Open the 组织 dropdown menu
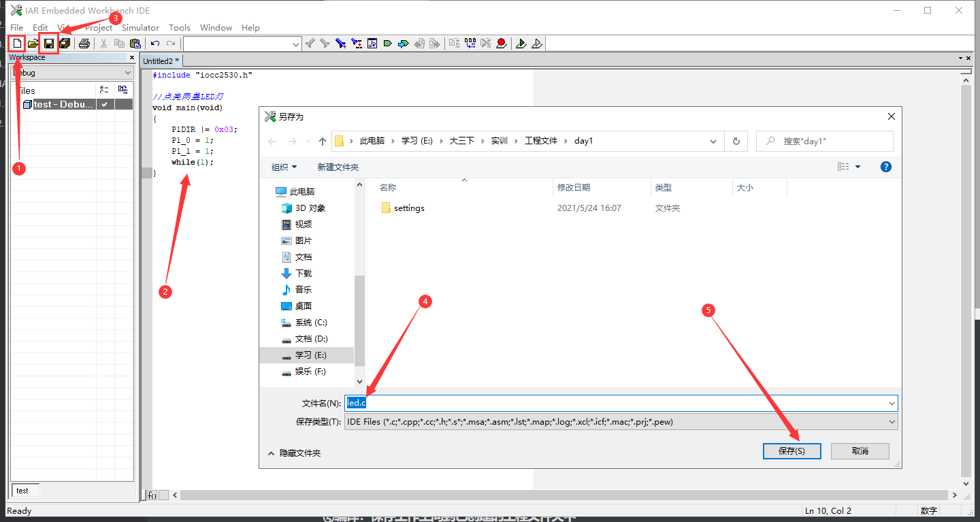 (x=284, y=167)
